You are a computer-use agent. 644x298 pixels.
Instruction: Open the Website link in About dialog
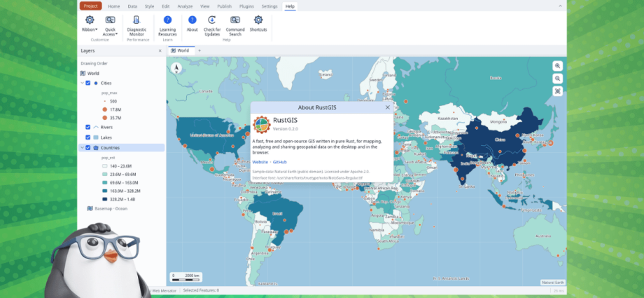[x=260, y=162]
